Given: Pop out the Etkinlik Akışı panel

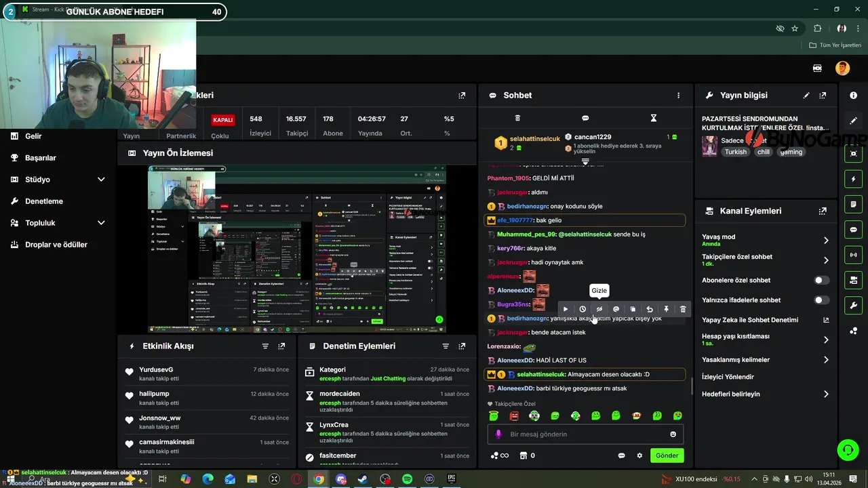Looking at the screenshot, I should (x=281, y=346).
